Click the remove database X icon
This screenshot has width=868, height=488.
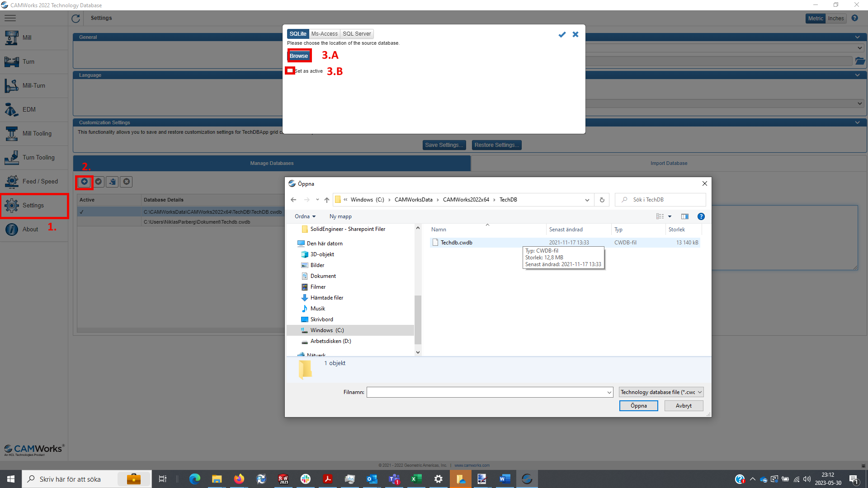(x=127, y=182)
